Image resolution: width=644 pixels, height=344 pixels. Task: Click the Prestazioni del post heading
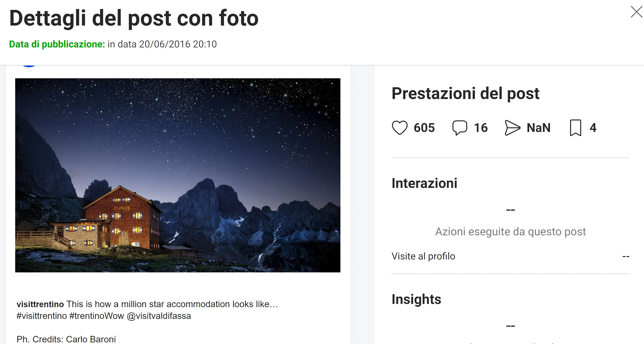[x=465, y=93]
